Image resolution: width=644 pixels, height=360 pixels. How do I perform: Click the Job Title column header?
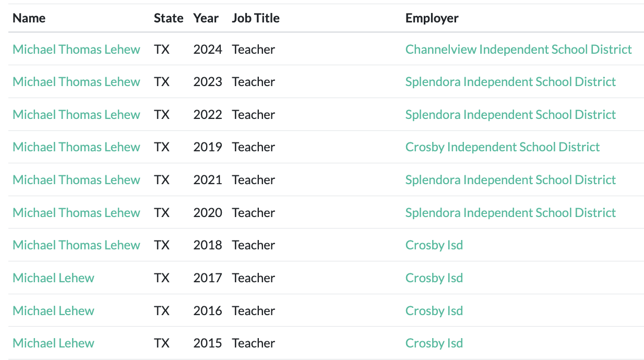(x=256, y=18)
